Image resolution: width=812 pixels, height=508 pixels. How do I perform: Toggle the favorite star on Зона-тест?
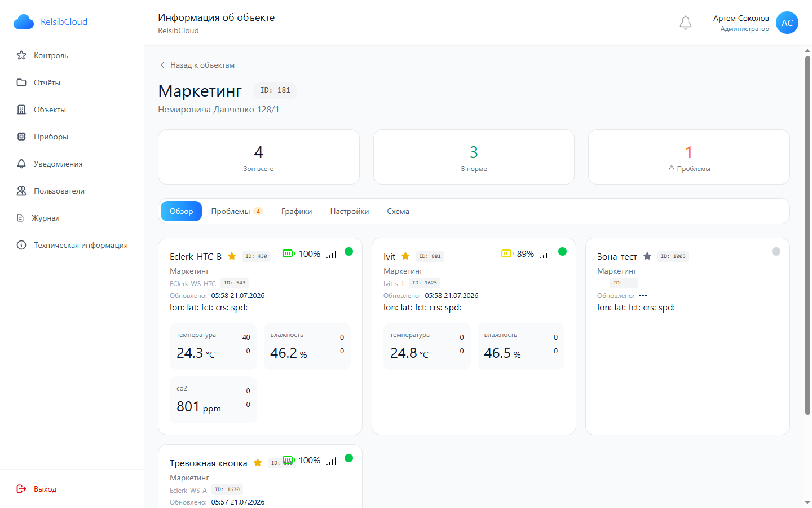tap(647, 256)
